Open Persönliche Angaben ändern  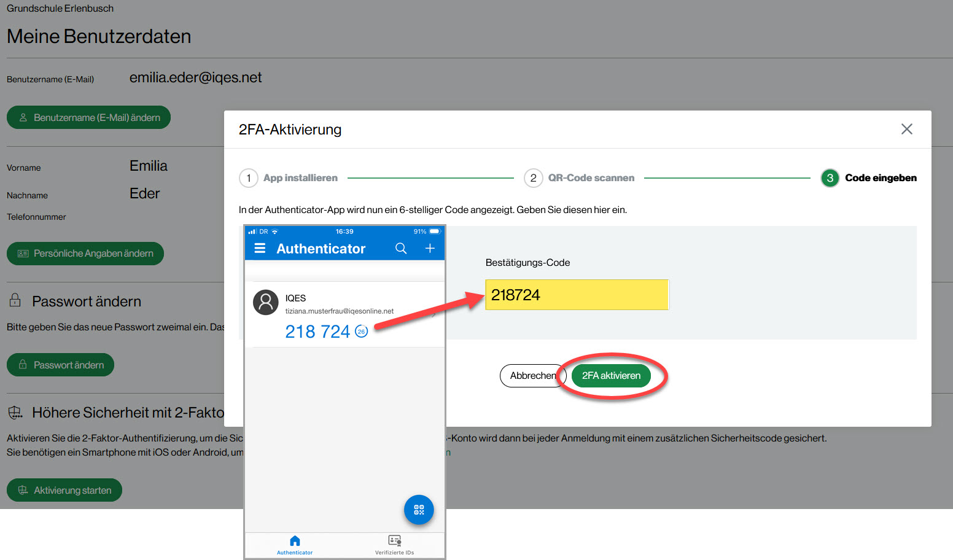[85, 254]
